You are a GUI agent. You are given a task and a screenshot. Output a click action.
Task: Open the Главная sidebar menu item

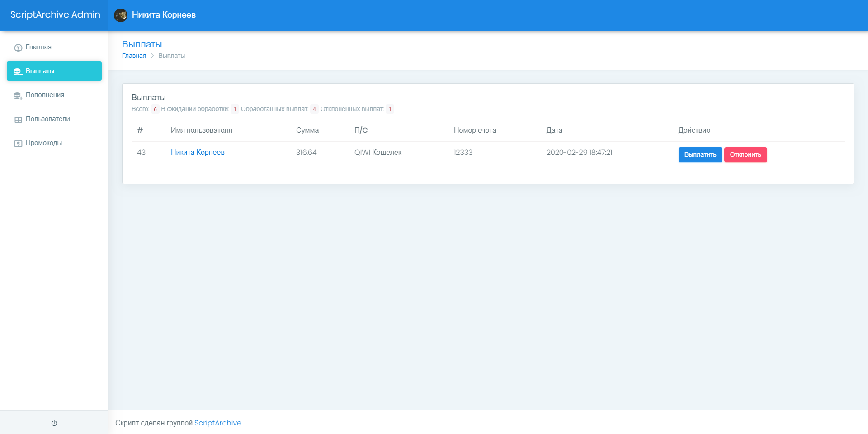pyautogui.click(x=38, y=47)
